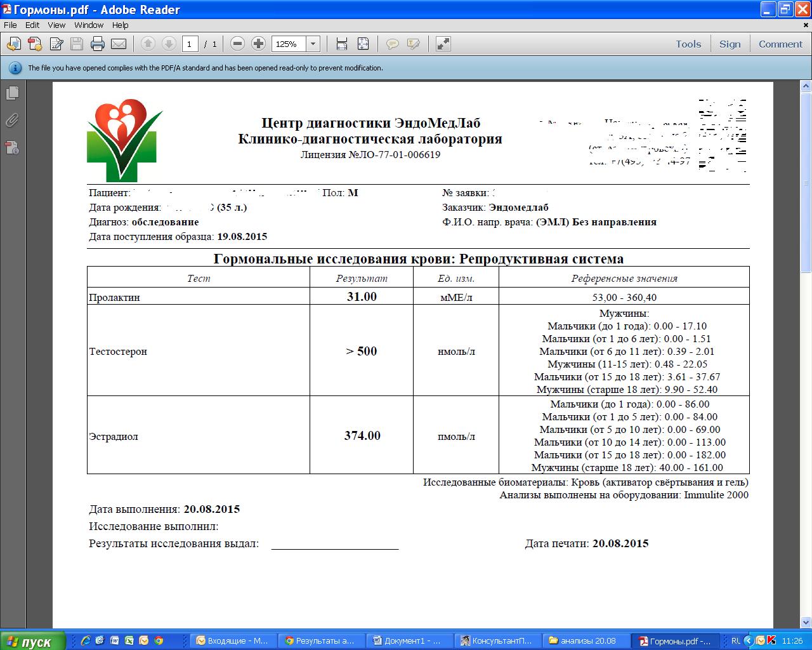Open the zoom level dropdown arrow
The image size is (812, 650).
[x=313, y=44]
